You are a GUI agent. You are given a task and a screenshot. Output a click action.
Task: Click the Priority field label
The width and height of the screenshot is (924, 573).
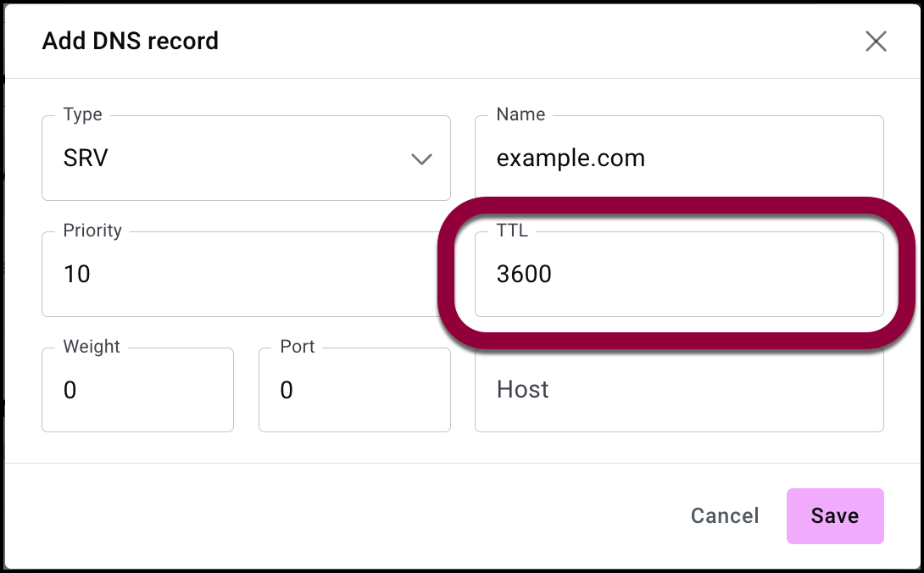92,231
